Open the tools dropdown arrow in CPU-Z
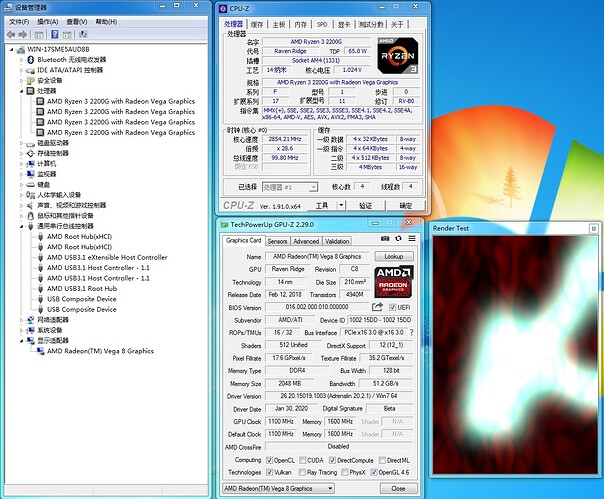Screen dimensions: 604x499 coord(341,205)
